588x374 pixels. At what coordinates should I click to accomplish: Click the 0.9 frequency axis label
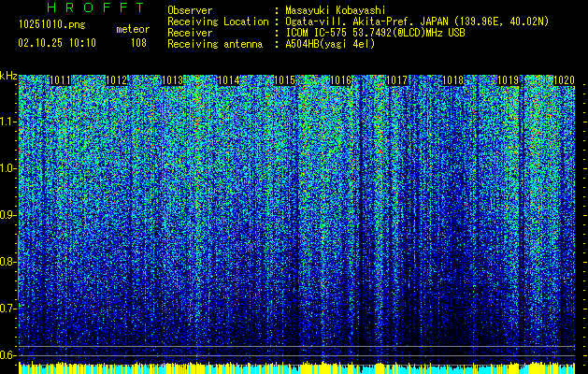tap(8, 215)
